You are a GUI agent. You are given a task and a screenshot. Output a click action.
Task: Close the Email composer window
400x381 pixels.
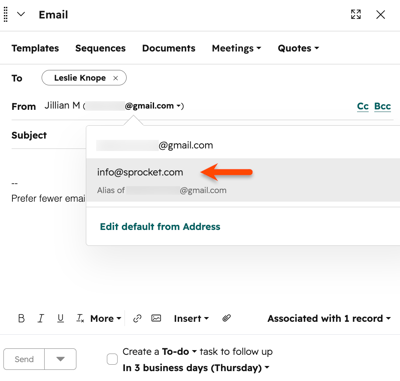tap(381, 14)
